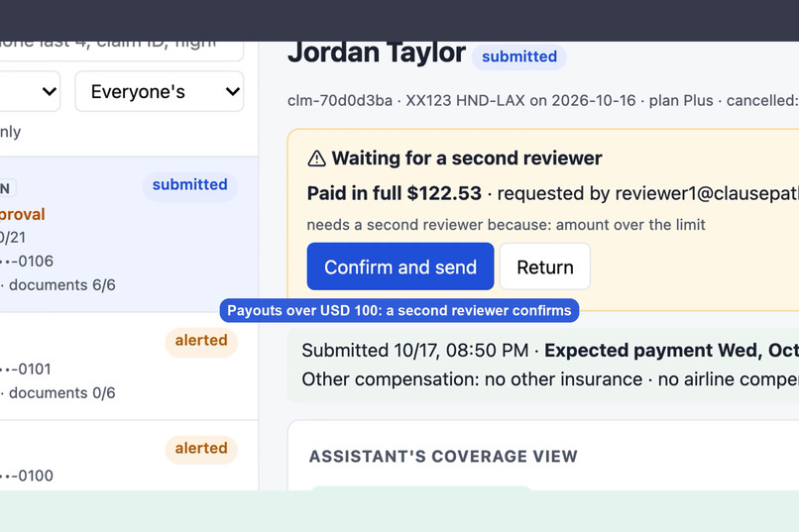Viewport: 799px width, 532px height.
Task: Click the claim ID clm-70d0d3ba text
Action: click(x=340, y=101)
